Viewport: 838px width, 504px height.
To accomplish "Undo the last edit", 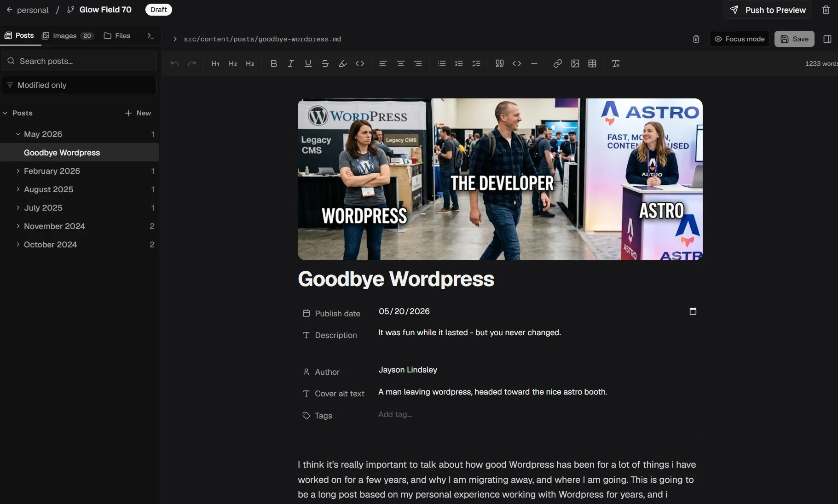I will [x=174, y=63].
